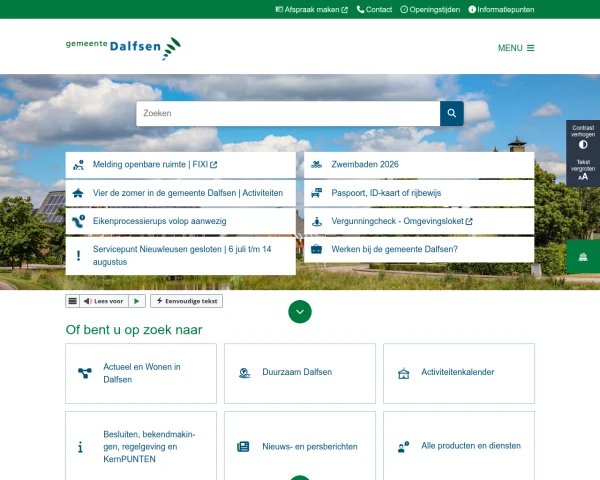600x480 pixels.
Task: Click the briefcase icon
Action: click(316, 249)
